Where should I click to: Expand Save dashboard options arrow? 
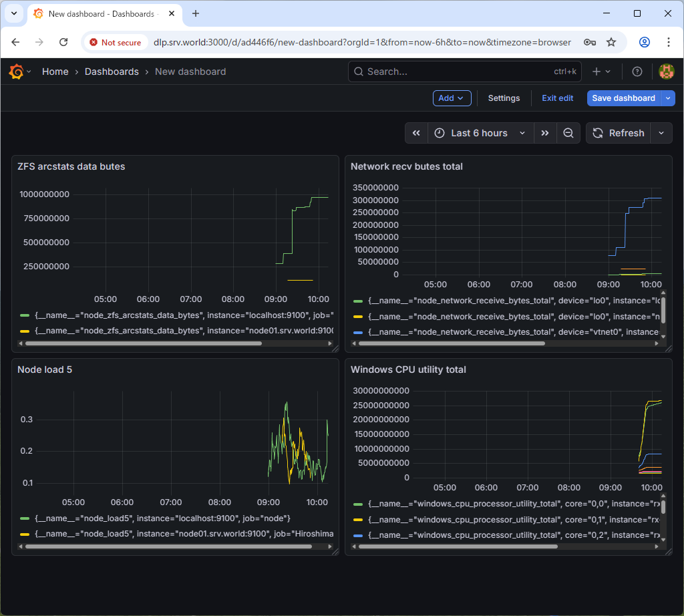[668, 98]
